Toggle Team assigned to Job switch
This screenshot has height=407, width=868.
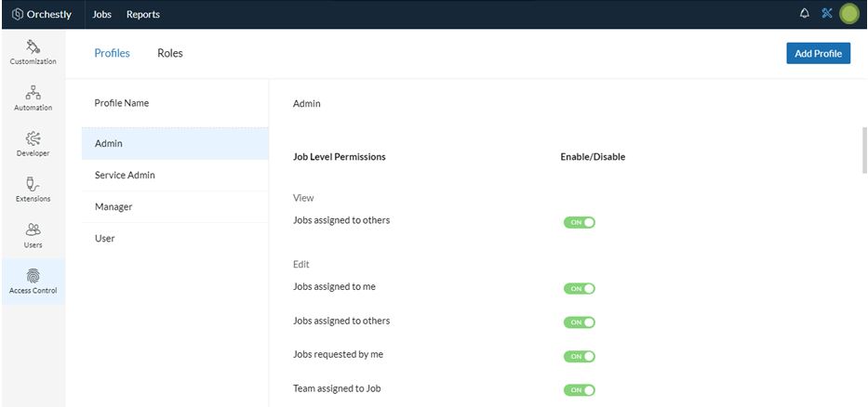pyautogui.click(x=579, y=390)
